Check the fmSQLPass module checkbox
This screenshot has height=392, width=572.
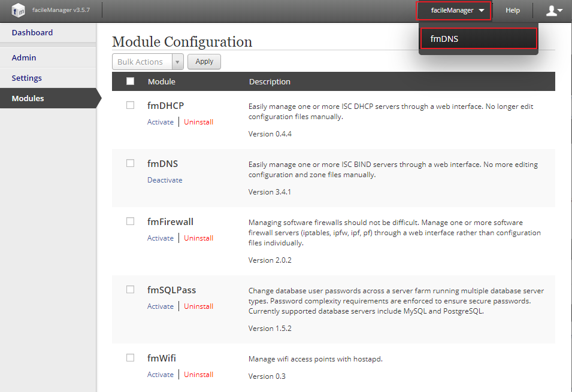[130, 289]
